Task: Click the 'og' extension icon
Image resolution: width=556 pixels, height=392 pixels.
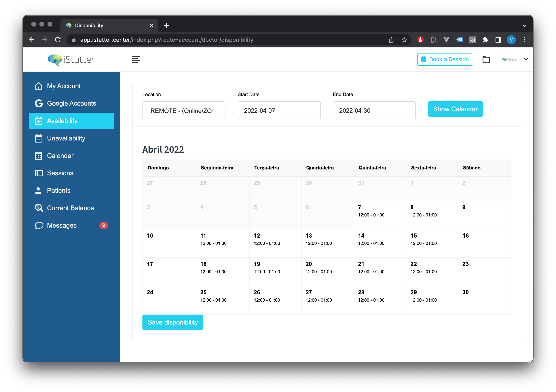Action: coord(472,40)
